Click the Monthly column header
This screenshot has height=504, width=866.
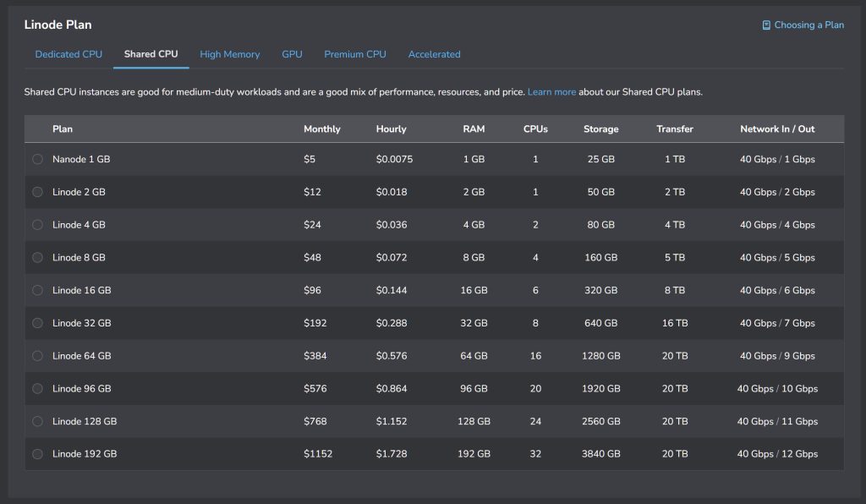point(322,129)
